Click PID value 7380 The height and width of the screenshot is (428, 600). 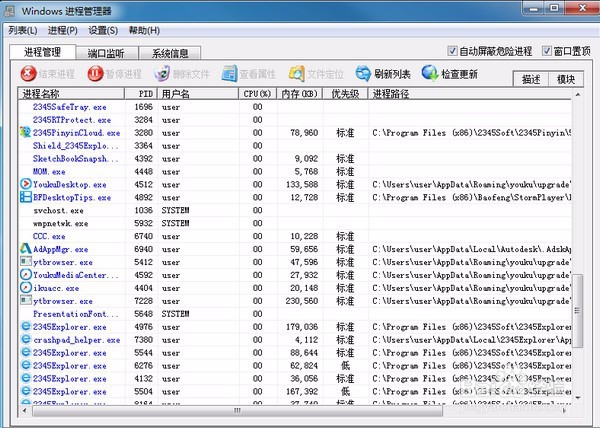(x=143, y=340)
